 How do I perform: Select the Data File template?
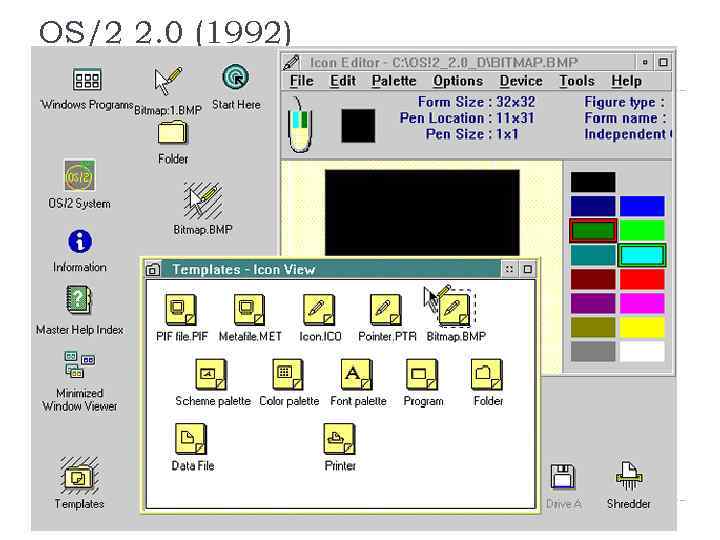191,439
